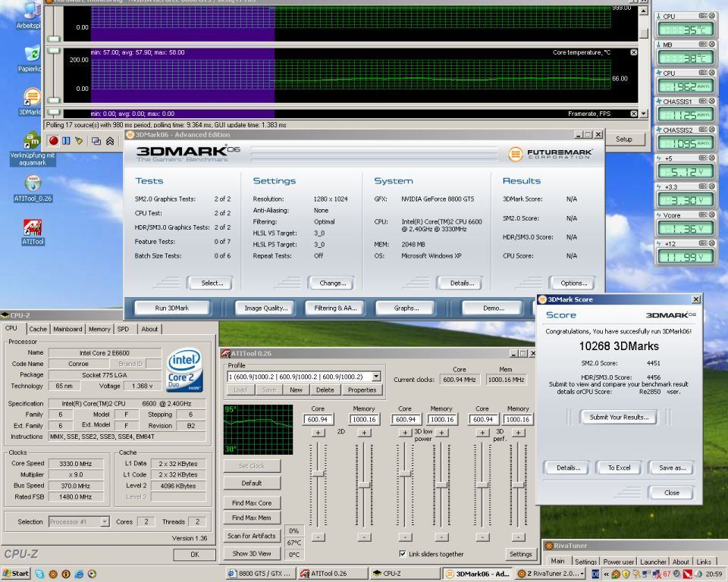
Task: Click the 2D Memory clock slider in ATITool
Action: [x=364, y=484]
